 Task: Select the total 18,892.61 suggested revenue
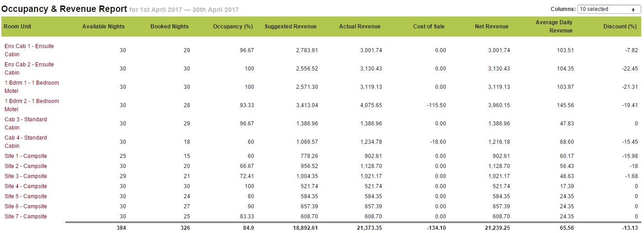[x=305, y=228]
